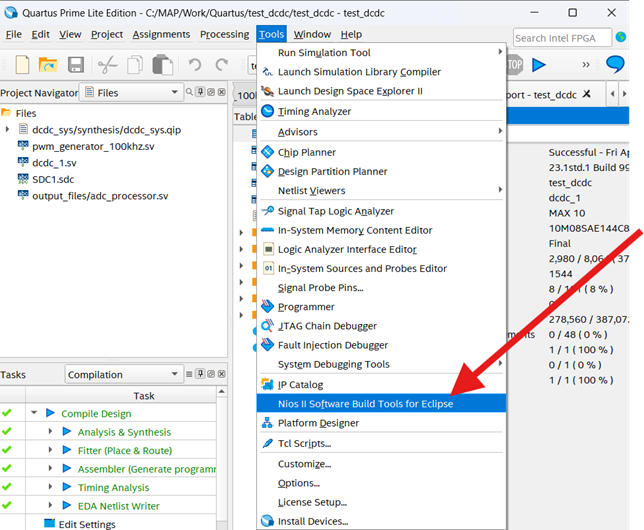The width and height of the screenshot is (644, 530).
Task: Expand the dcdc_sys.qip file node
Action: 7,129
